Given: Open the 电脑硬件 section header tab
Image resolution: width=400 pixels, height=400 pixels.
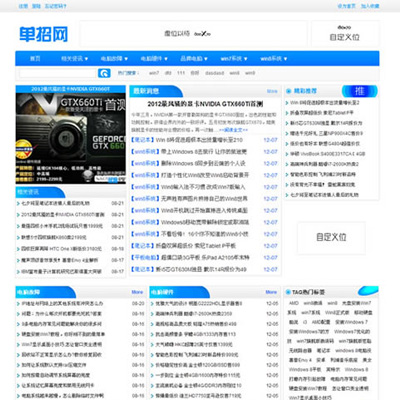Looking at the screenshot, I should pyautogui.click(x=162, y=292).
